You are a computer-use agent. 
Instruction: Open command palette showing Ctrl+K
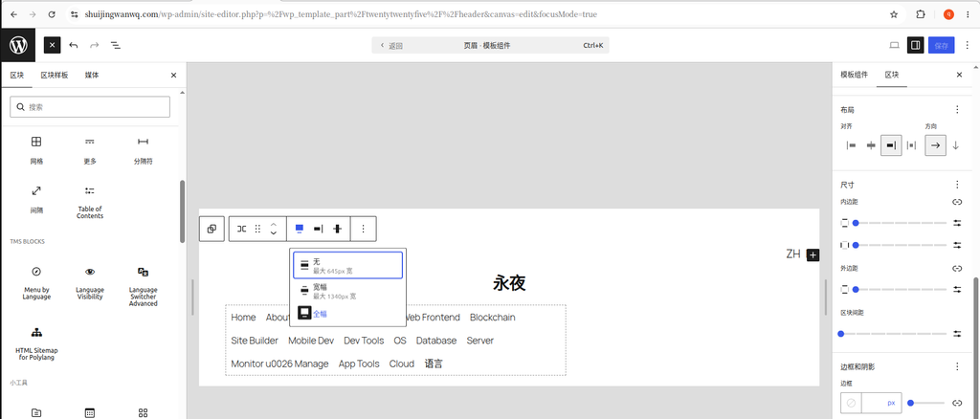[593, 46]
